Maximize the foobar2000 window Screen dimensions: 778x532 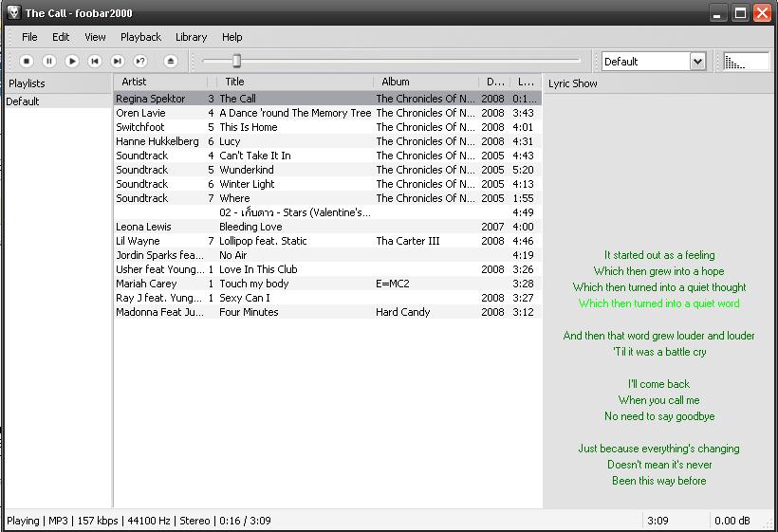(x=740, y=13)
